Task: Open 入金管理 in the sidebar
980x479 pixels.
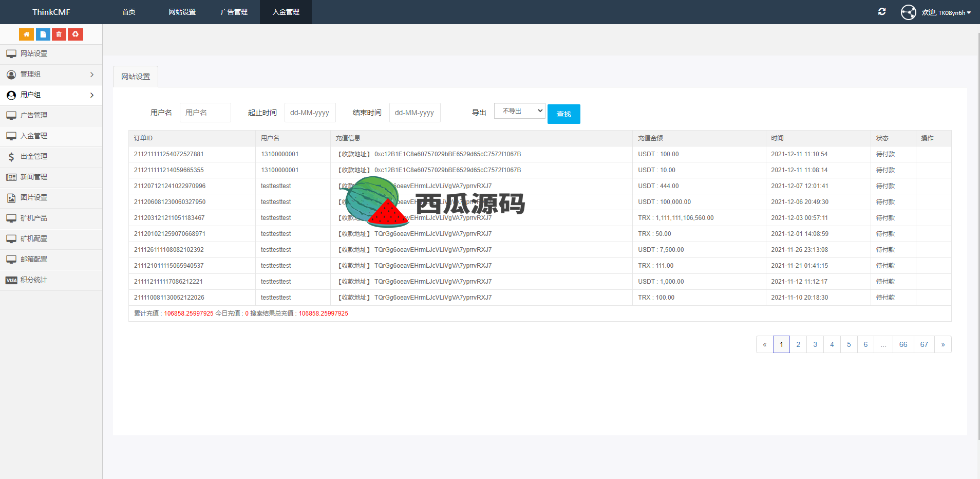Action: point(51,136)
